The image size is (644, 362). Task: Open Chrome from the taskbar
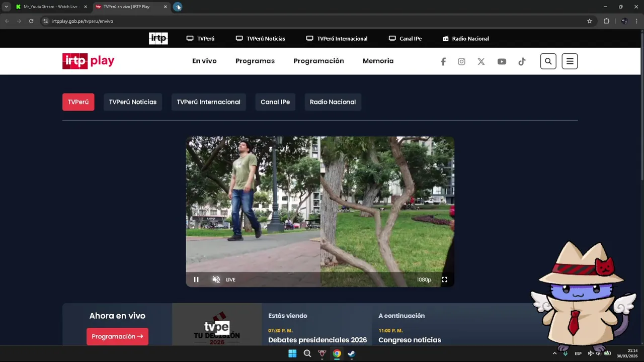pos(337,353)
